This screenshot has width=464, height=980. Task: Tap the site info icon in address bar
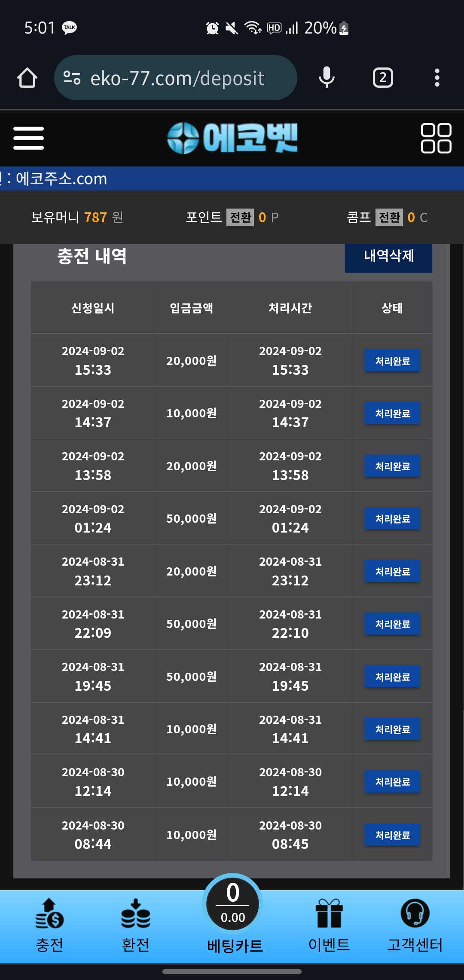click(x=72, y=78)
